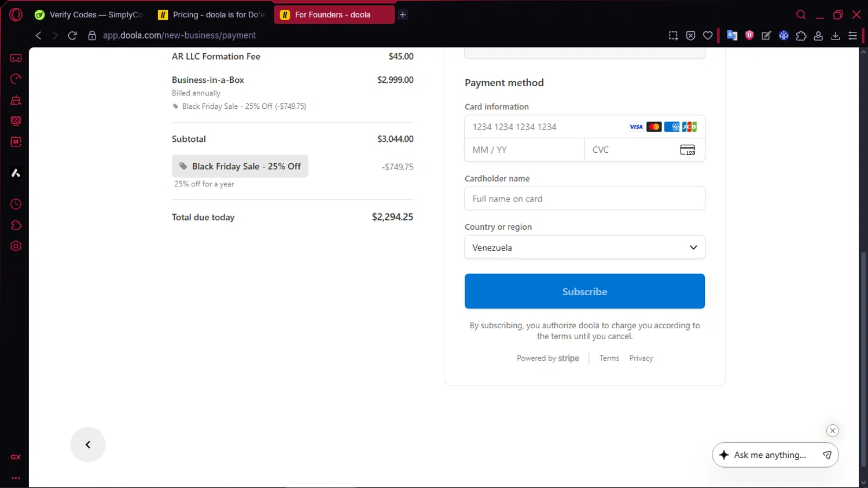Click the Cardholder name field
The image size is (868, 488).
coord(584,199)
